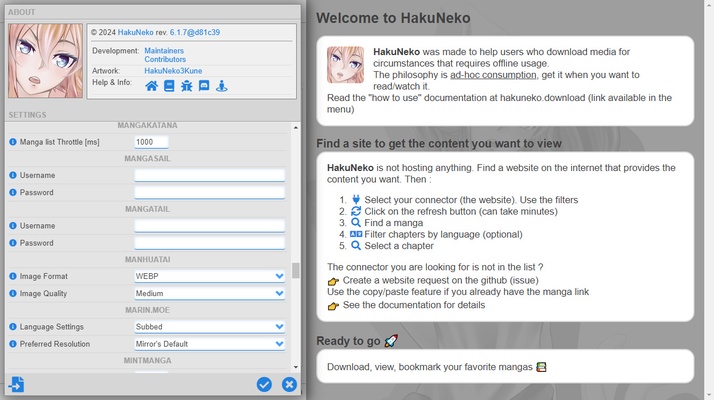This screenshot has height=400, width=714.
Task: Click the import/export settings icon at bottom left
Action: point(16,384)
